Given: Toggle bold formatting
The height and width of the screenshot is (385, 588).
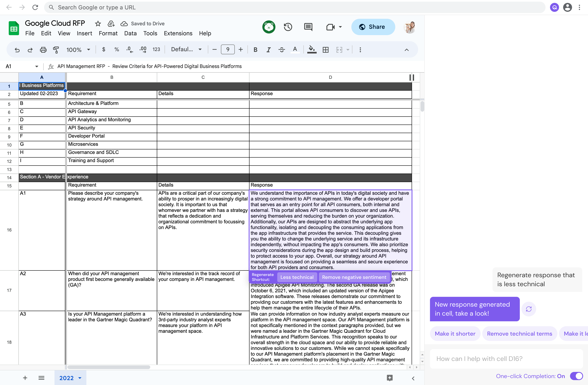Looking at the screenshot, I should (255, 50).
